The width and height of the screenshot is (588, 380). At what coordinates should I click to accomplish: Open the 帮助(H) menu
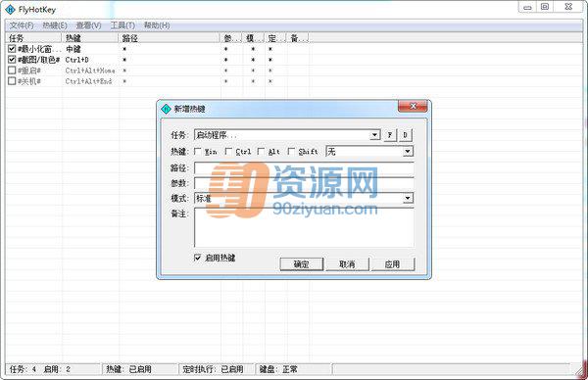click(x=157, y=25)
